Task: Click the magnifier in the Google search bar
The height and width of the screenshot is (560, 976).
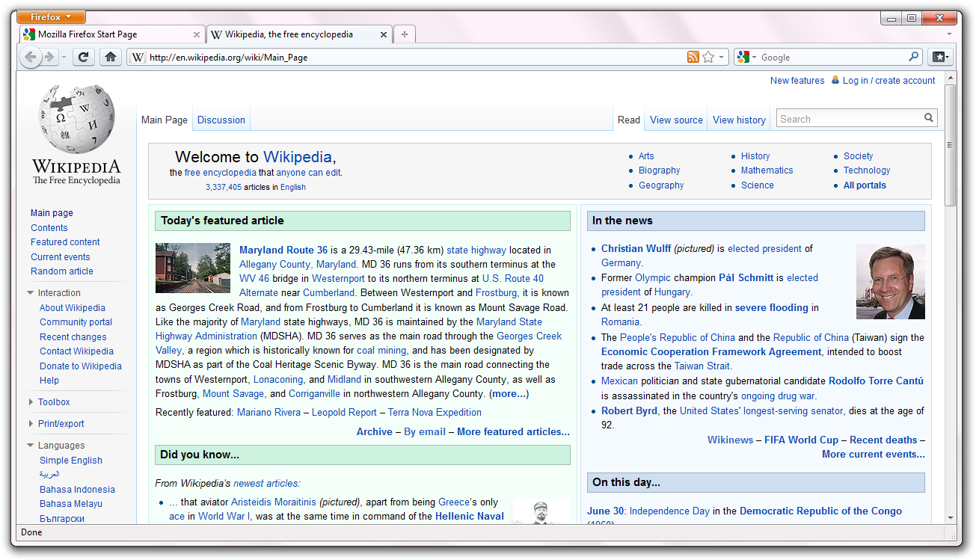Action: click(913, 57)
